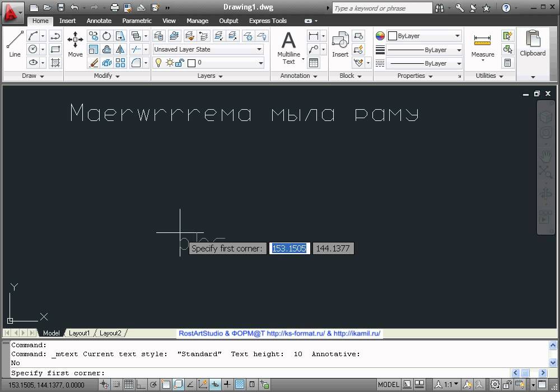
Task: Switch to the Parametric ribbon tab
Action: tap(137, 21)
